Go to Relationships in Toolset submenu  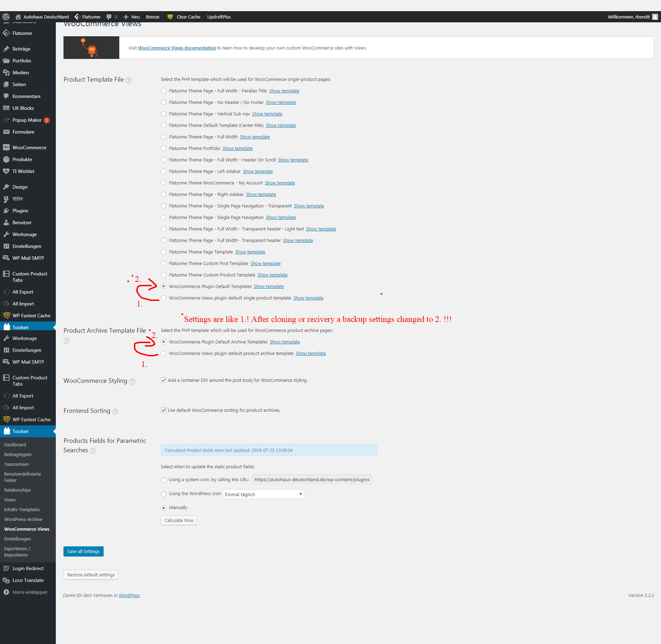coord(17,490)
